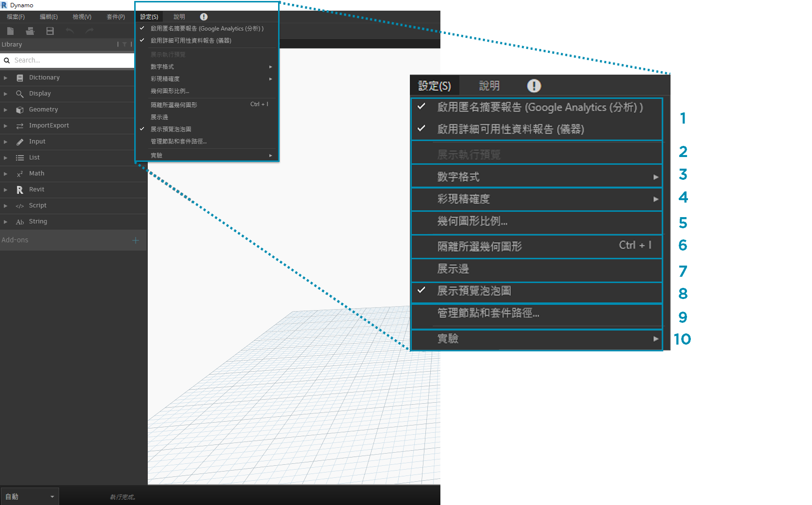
Task: Click 說明 in the enlarged callout
Action: tap(489, 86)
